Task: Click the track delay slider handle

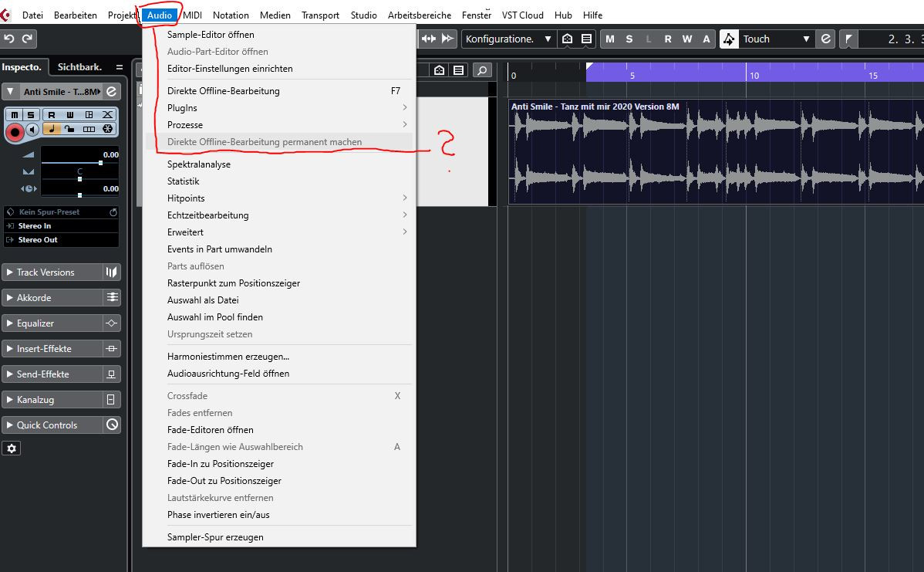Action: (x=79, y=195)
